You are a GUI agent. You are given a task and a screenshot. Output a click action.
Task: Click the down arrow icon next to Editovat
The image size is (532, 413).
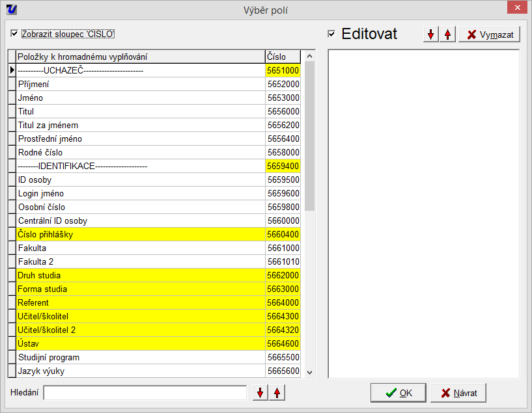click(430, 34)
